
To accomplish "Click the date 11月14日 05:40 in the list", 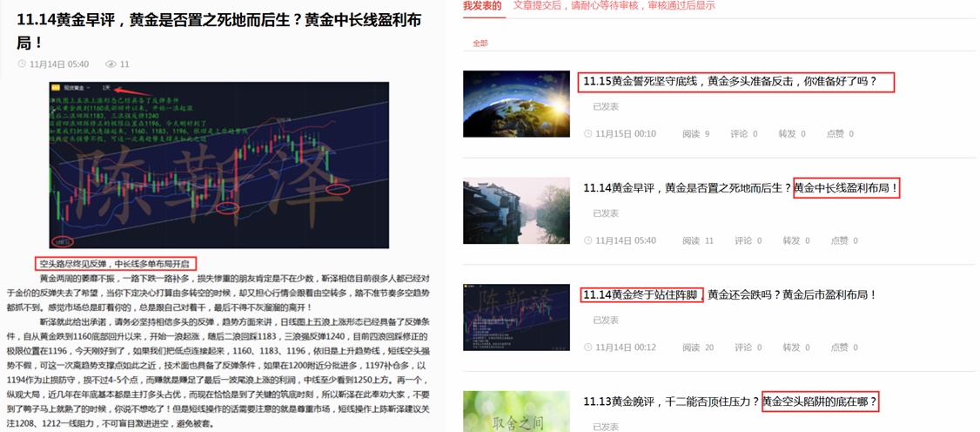I will pos(626,240).
